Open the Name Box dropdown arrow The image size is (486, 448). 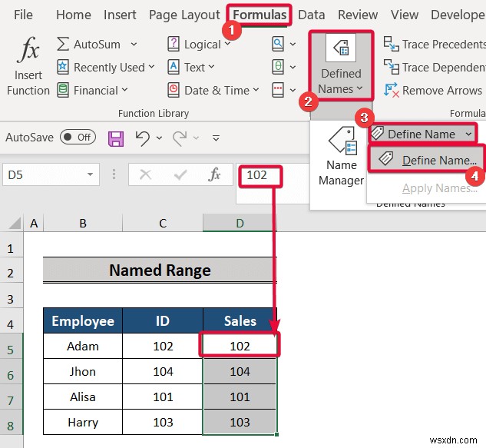point(90,174)
